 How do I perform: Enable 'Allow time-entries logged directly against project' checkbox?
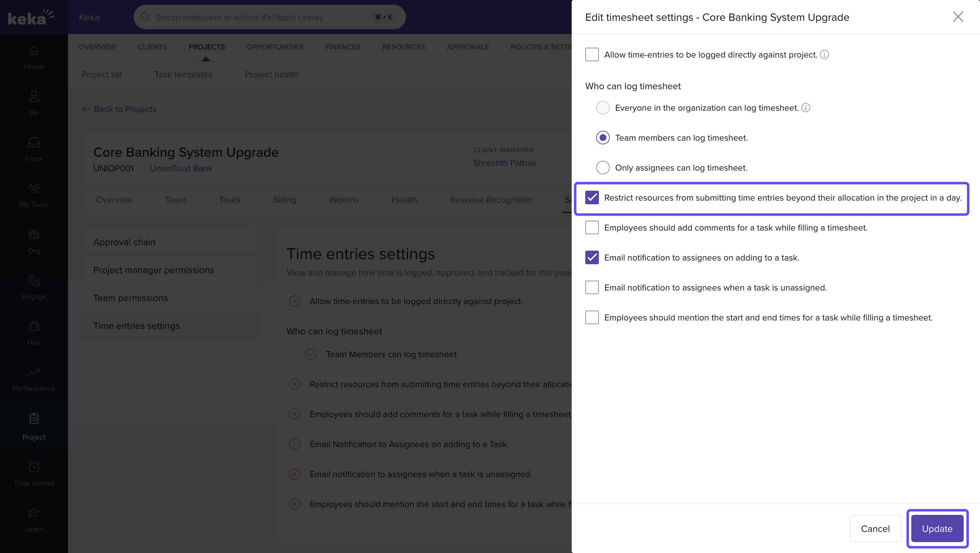[592, 55]
